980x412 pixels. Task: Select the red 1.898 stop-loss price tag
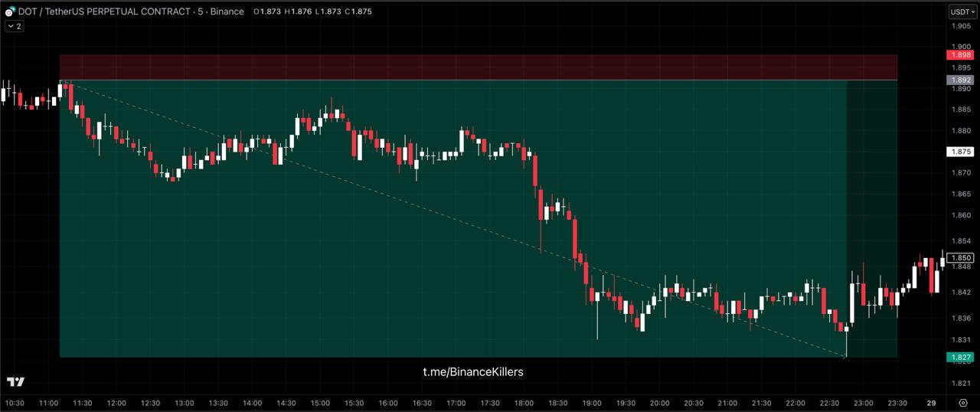coord(960,55)
